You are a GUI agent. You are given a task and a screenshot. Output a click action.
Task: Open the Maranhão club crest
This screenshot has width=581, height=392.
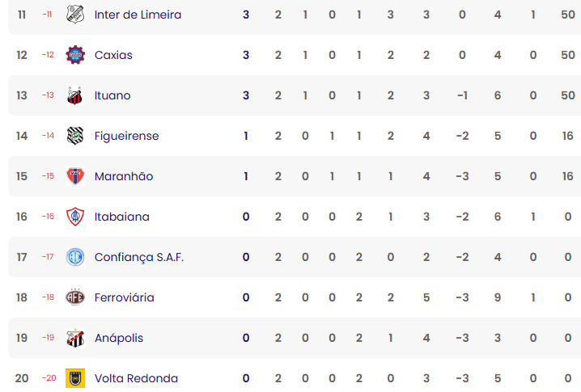click(75, 176)
